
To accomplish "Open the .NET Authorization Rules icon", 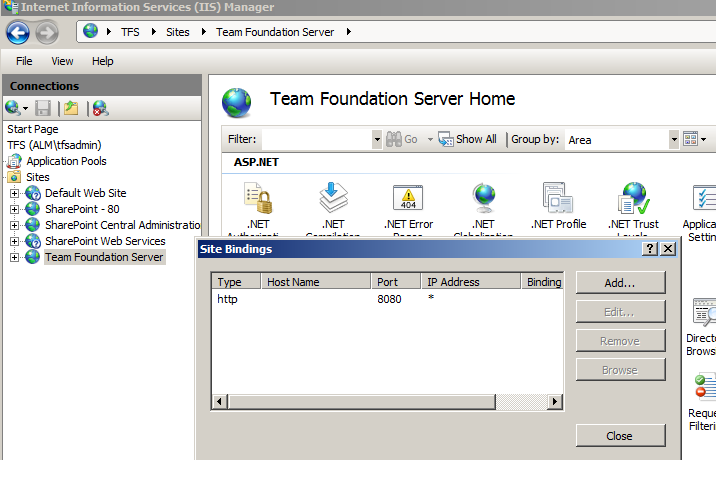I will point(258,198).
